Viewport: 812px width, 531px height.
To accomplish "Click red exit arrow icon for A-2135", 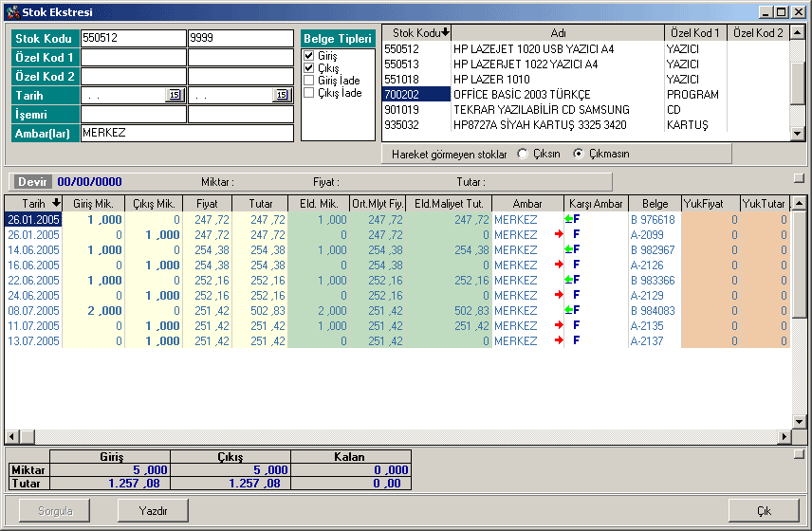I will [559, 325].
